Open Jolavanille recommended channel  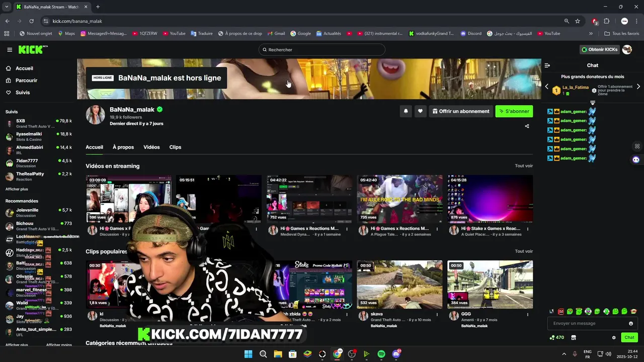[x=39, y=213]
